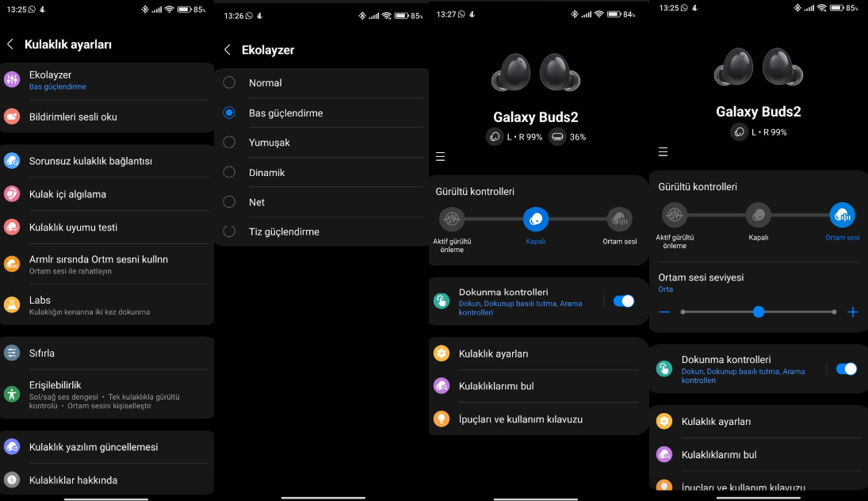
Task: Select Ortam sesi mode on third screen
Action: [x=619, y=220]
